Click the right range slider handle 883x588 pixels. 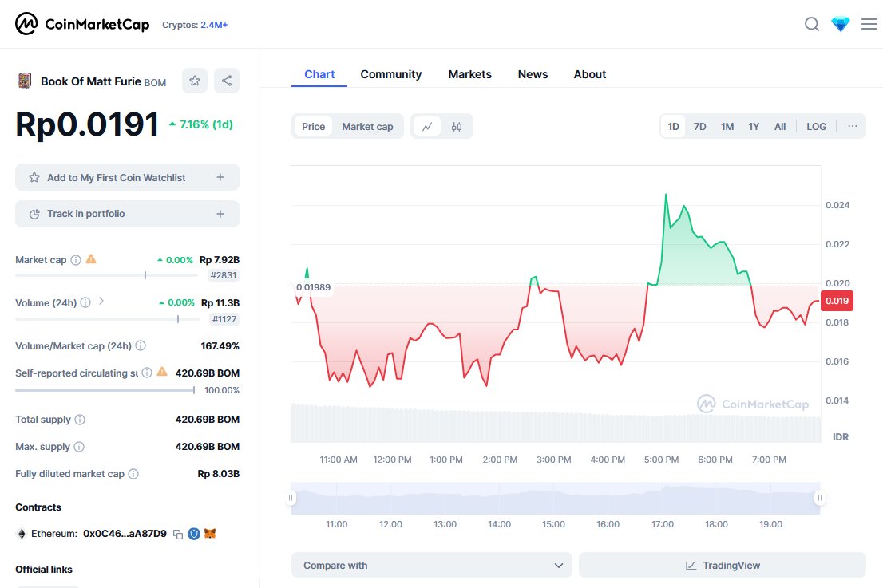coord(820,498)
